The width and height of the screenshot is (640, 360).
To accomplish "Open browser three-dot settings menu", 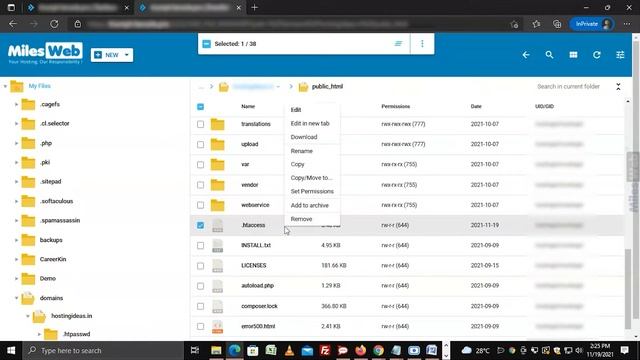I will (x=627, y=24).
